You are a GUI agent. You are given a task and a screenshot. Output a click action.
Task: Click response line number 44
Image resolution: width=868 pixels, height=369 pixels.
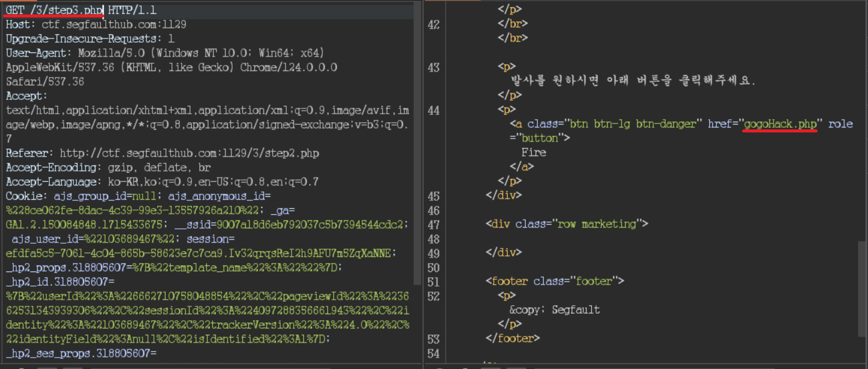tap(433, 110)
